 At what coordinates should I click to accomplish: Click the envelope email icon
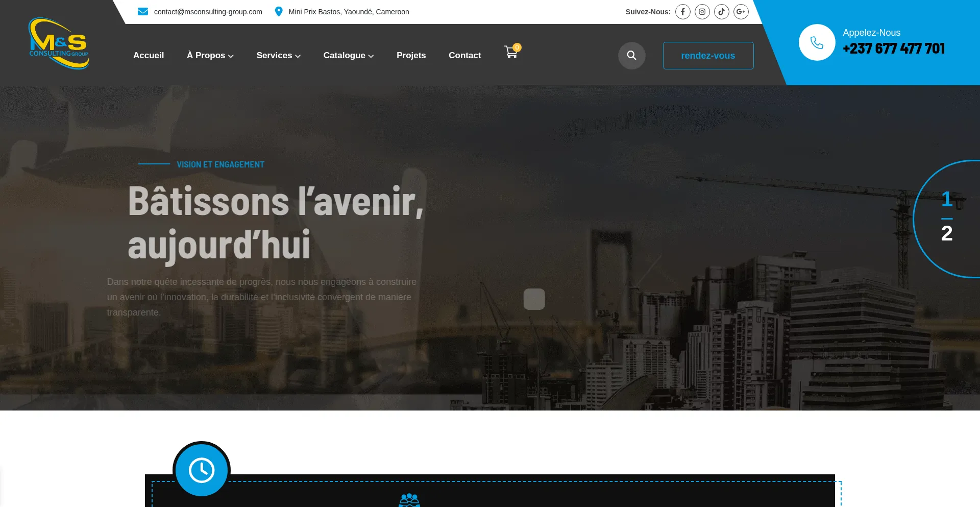click(143, 12)
